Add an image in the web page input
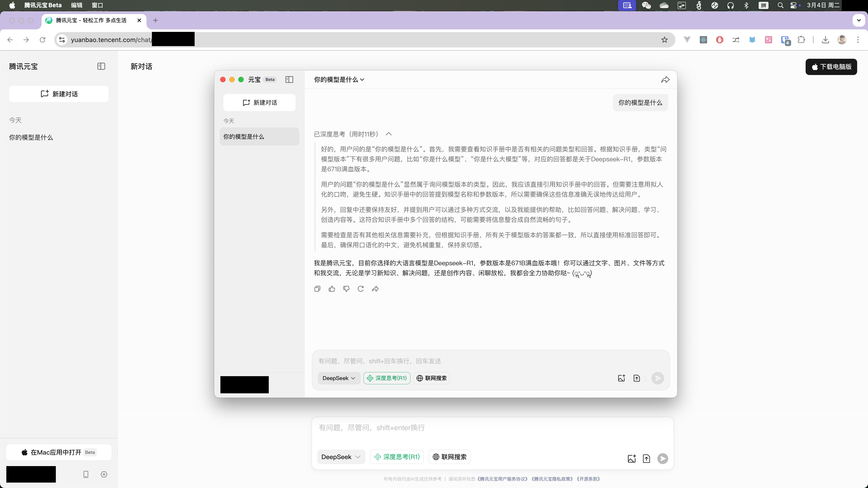 632,459
